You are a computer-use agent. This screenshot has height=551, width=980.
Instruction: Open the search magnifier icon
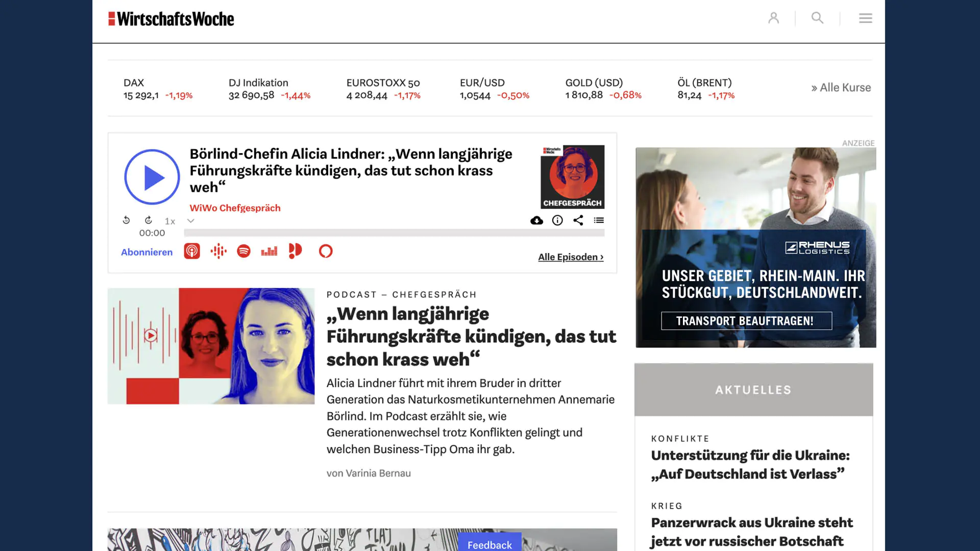coord(817,18)
